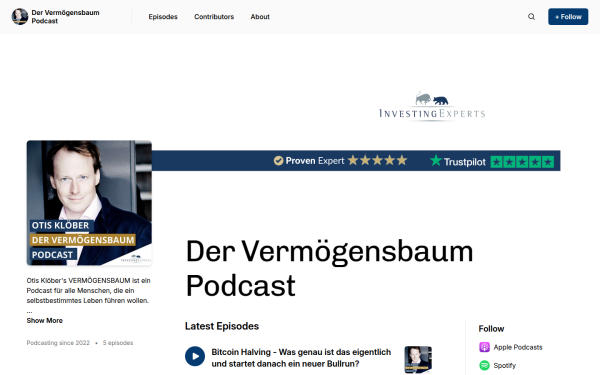Play the Bitcoin Halving episode

(195, 356)
